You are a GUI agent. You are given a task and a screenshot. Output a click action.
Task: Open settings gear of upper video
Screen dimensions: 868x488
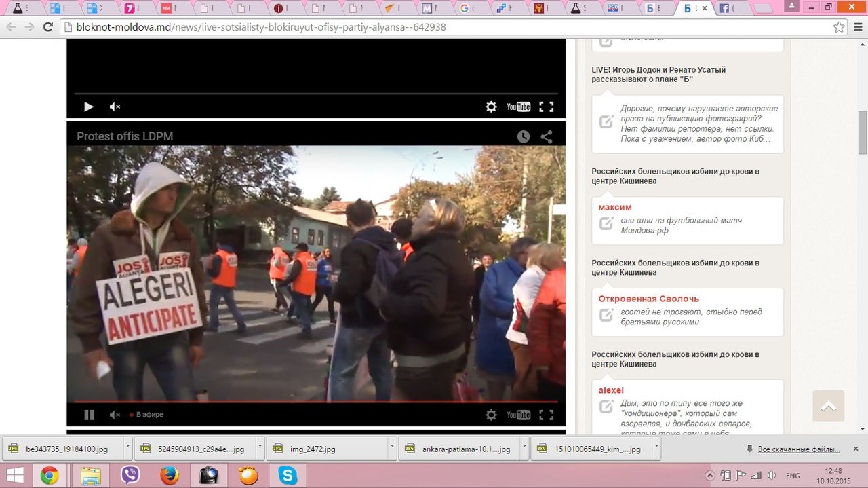[x=491, y=107]
